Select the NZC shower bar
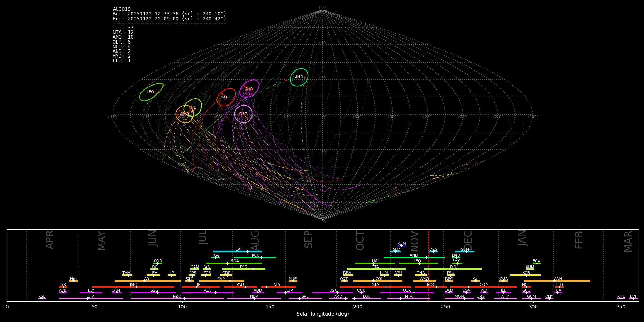This screenshot has height=322, width=644. click(x=177, y=298)
